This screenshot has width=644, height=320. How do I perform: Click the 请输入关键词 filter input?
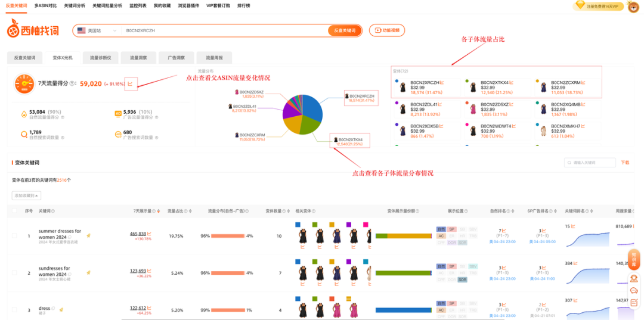590,163
